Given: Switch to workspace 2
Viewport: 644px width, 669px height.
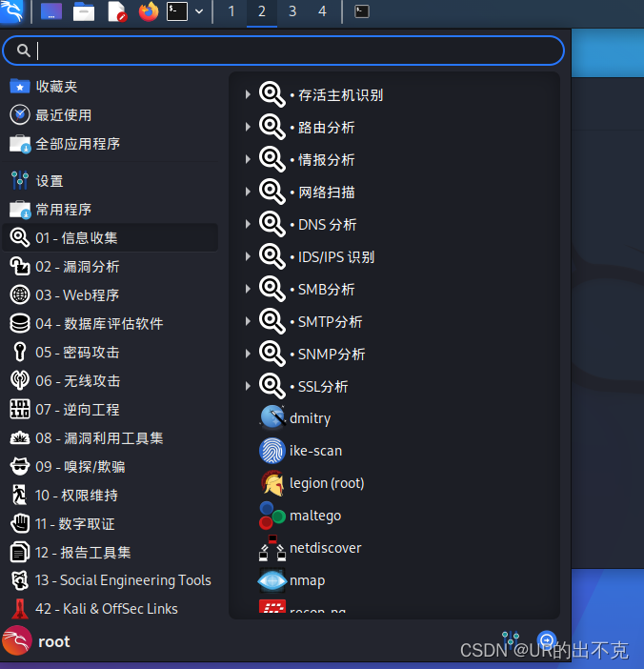Looking at the screenshot, I should point(262,11).
